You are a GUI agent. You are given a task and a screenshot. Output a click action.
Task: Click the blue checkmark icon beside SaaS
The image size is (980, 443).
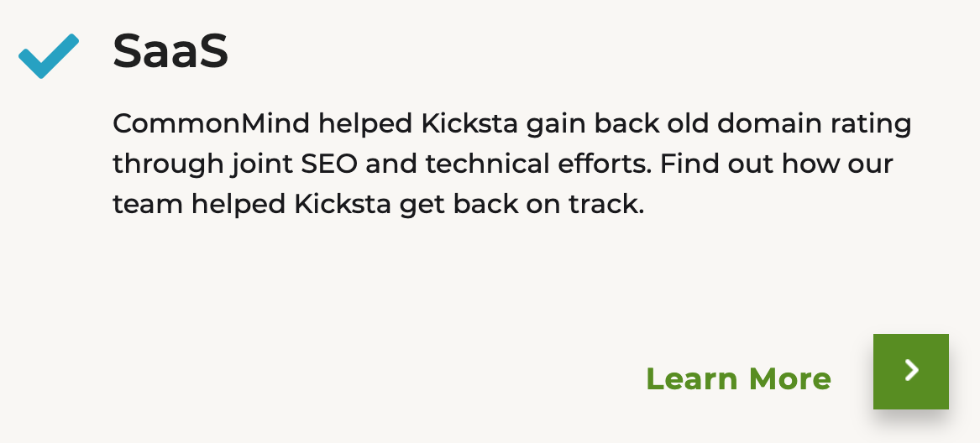48,55
